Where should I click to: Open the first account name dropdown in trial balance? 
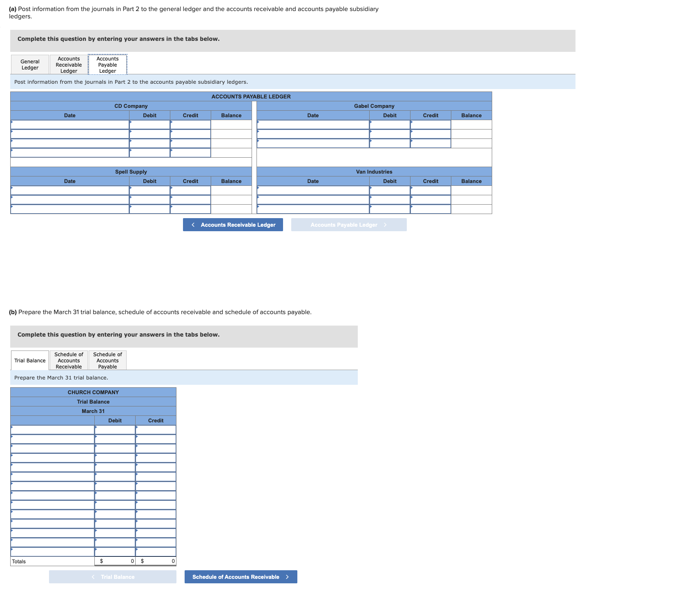(x=52, y=430)
